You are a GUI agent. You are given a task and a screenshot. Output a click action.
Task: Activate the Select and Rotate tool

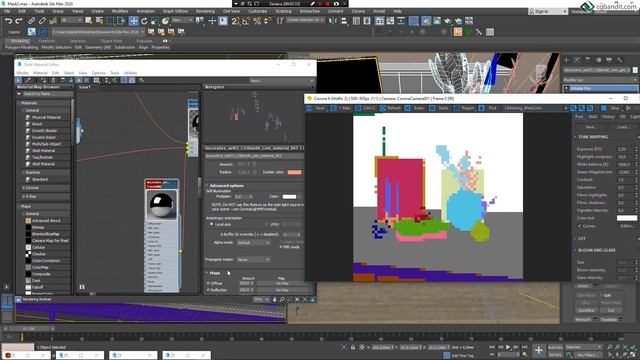tap(144, 21)
